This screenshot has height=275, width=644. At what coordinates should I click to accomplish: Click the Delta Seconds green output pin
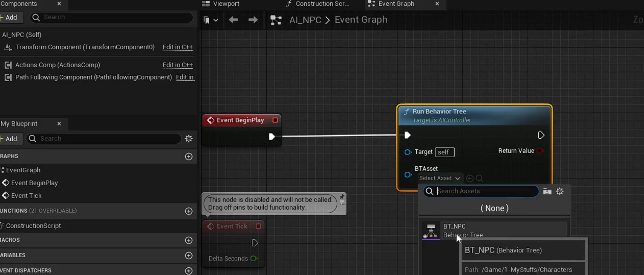(x=254, y=259)
